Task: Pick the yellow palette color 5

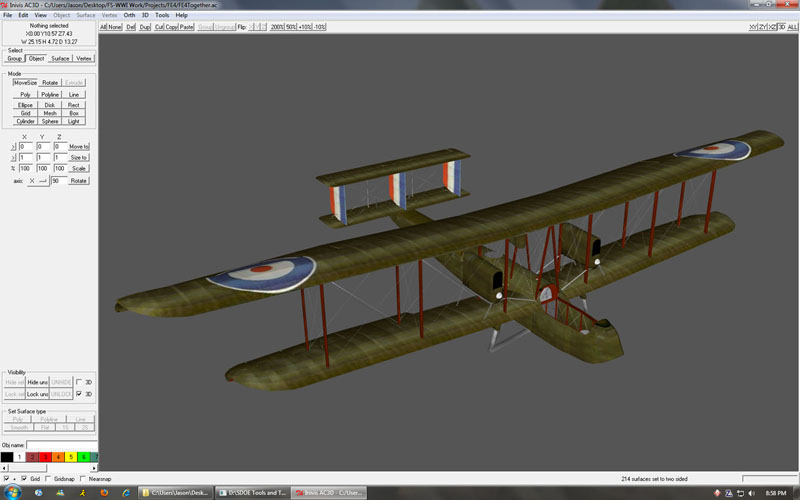Action: (x=70, y=457)
